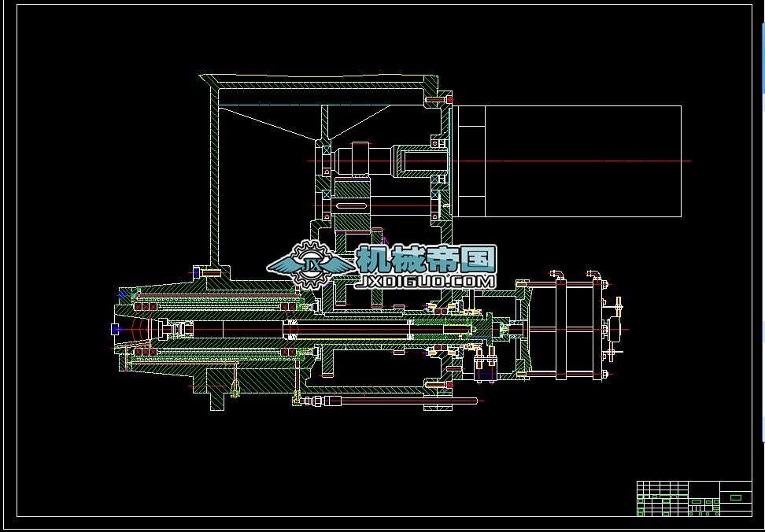Select the title block table in the drawing

[694, 498]
